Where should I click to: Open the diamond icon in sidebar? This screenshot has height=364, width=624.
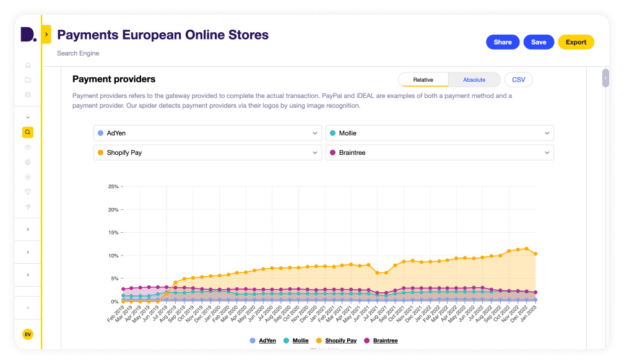click(x=28, y=191)
